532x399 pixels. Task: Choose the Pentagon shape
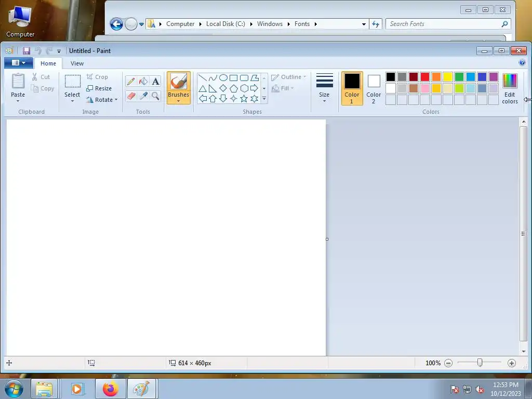pos(233,88)
